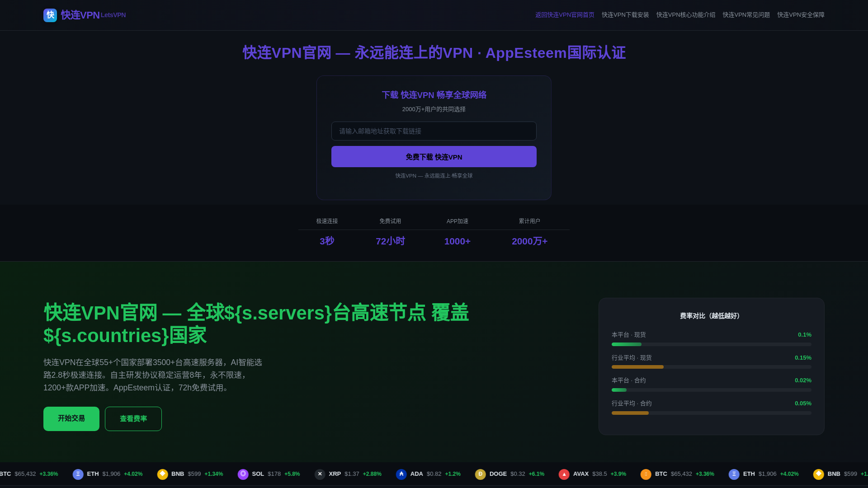Click the SOL coin icon in ticker

[x=243, y=474]
